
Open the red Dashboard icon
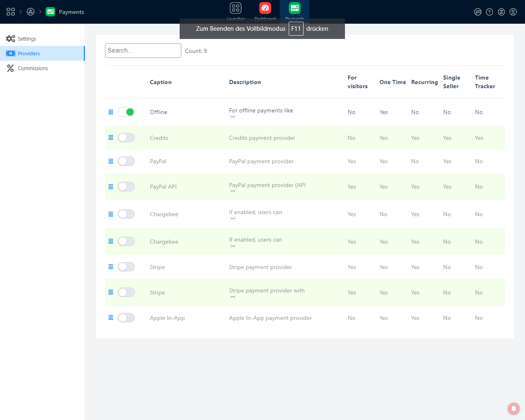click(265, 8)
